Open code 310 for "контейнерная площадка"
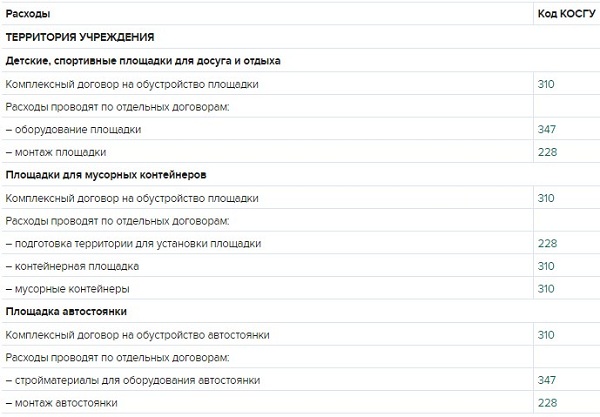 pyautogui.click(x=546, y=266)
